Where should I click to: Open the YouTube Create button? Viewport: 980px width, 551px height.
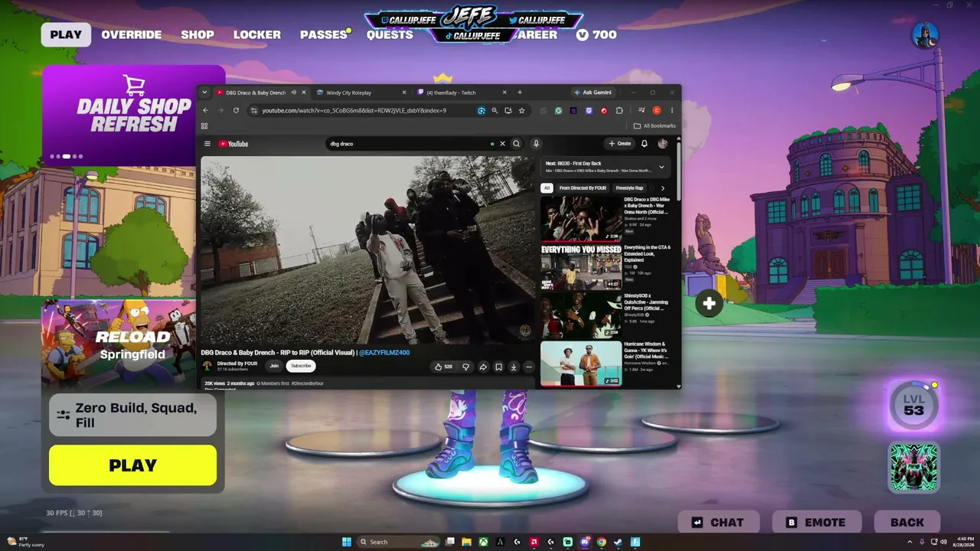click(x=620, y=144)
